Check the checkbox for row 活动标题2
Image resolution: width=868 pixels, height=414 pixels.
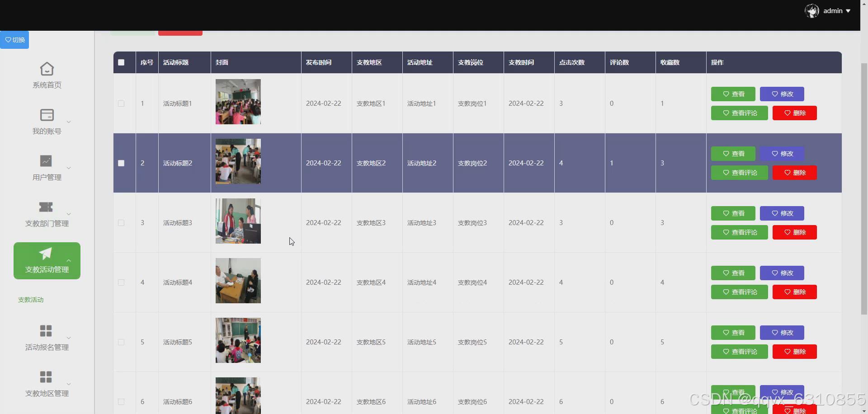121,163
